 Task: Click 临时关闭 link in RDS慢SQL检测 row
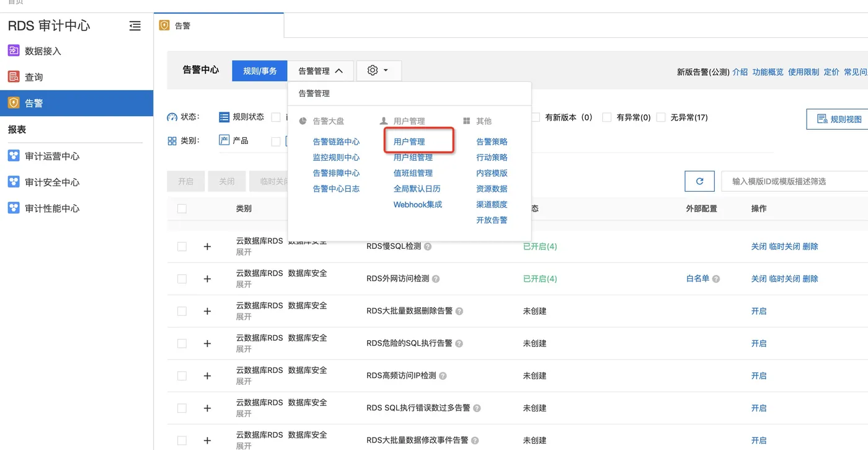(x=784, y=246)
